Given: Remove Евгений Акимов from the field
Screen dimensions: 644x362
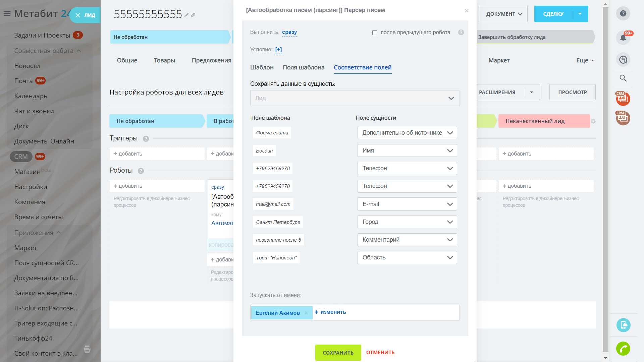Looking at the screenshot, I should [306, 313].
